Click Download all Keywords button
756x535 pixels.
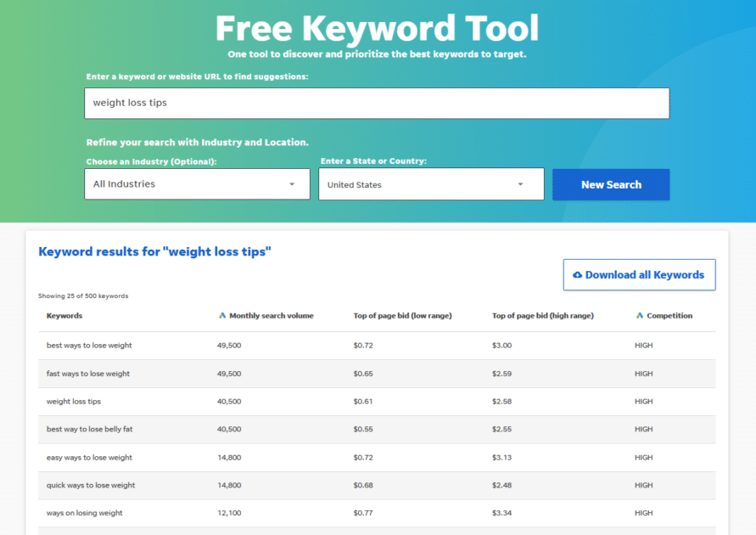click(639, 275)
